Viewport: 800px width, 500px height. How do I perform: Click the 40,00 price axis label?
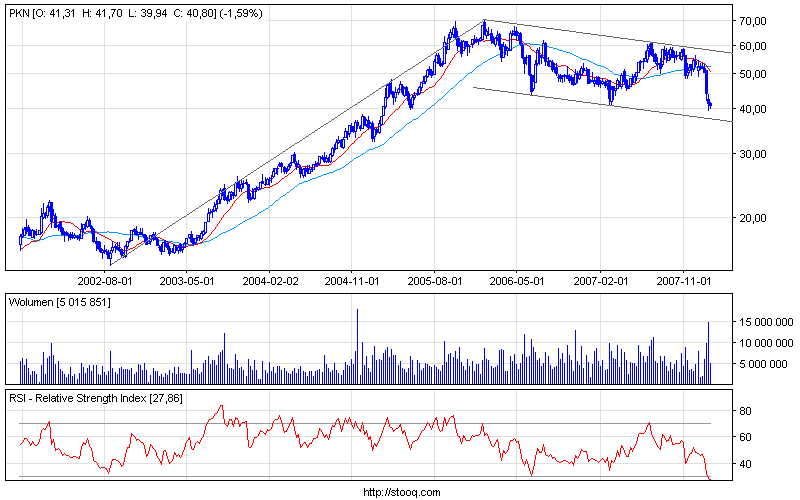point(753,109)
